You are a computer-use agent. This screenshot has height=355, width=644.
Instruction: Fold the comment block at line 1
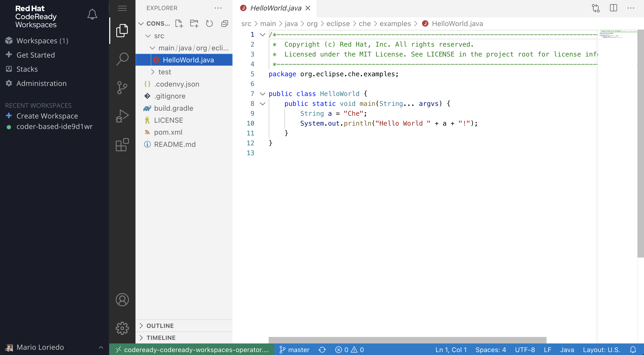(x=263, y=34)
